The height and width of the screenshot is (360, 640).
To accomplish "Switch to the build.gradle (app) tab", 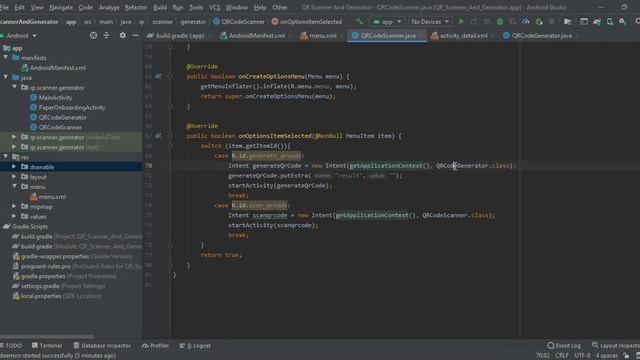I will tap(176, 36).
